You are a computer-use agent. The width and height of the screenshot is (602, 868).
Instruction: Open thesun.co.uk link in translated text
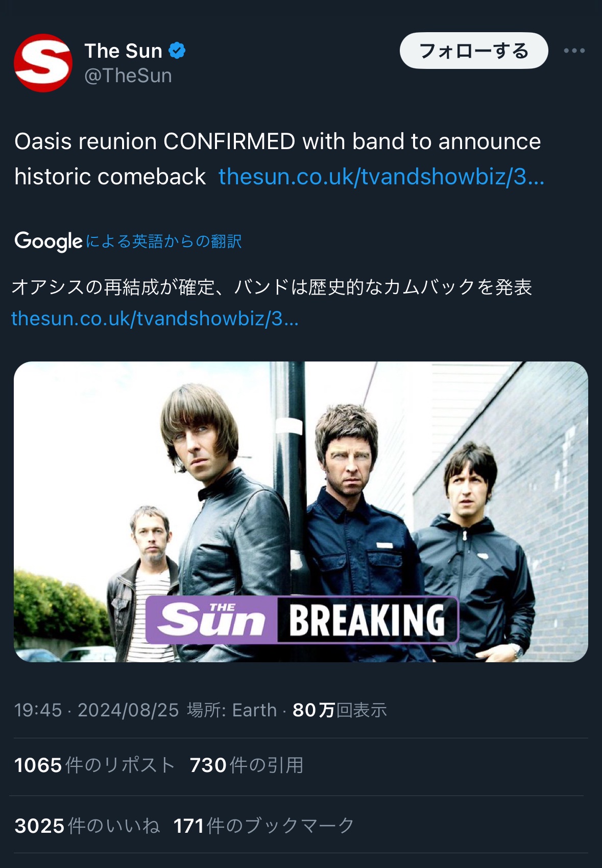(x=155, y=318)
